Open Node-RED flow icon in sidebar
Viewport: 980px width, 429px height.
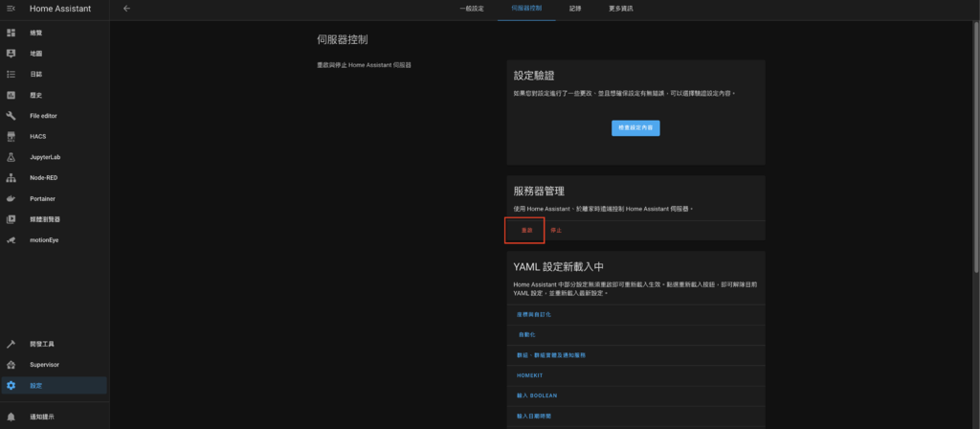(11, 177)
